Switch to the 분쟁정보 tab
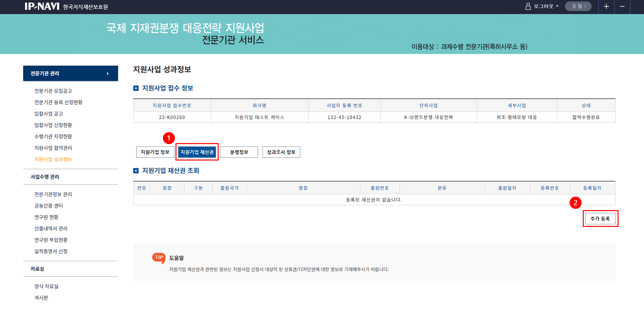This screenshot has width=644, height=311. [x=239, y=152]
